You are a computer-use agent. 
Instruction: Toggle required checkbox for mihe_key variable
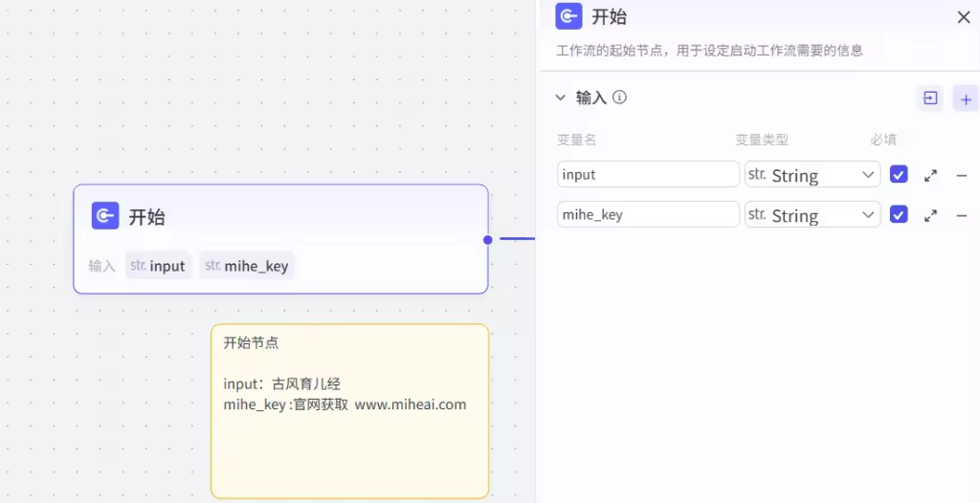point(899,214)
